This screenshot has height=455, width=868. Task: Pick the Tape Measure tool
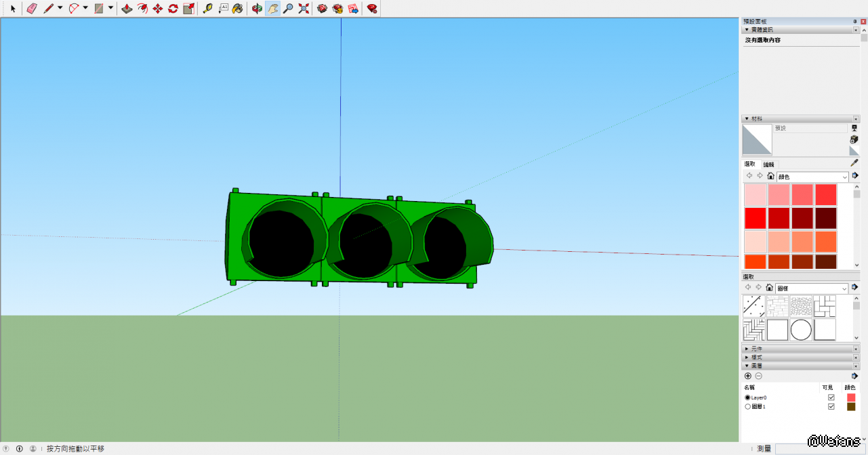point(207,9)
